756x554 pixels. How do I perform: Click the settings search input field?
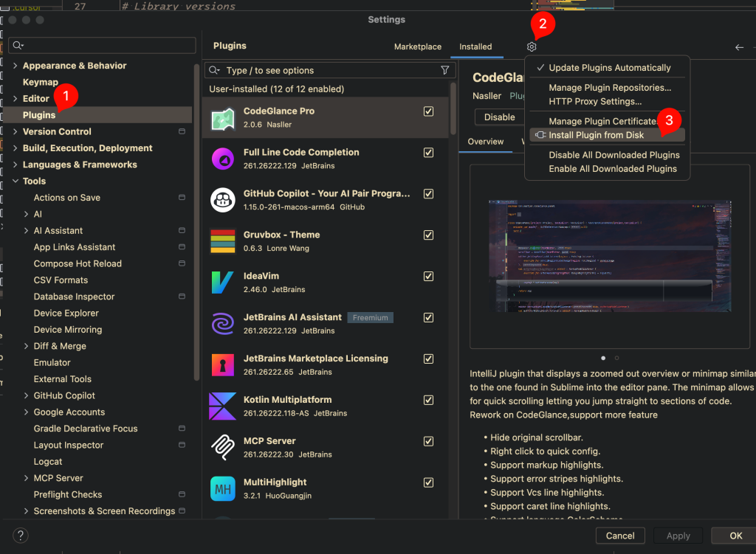point(102,45)
